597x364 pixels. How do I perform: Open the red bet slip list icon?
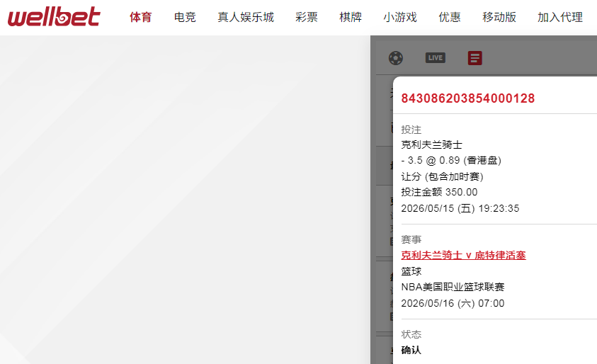coord(474,58)
